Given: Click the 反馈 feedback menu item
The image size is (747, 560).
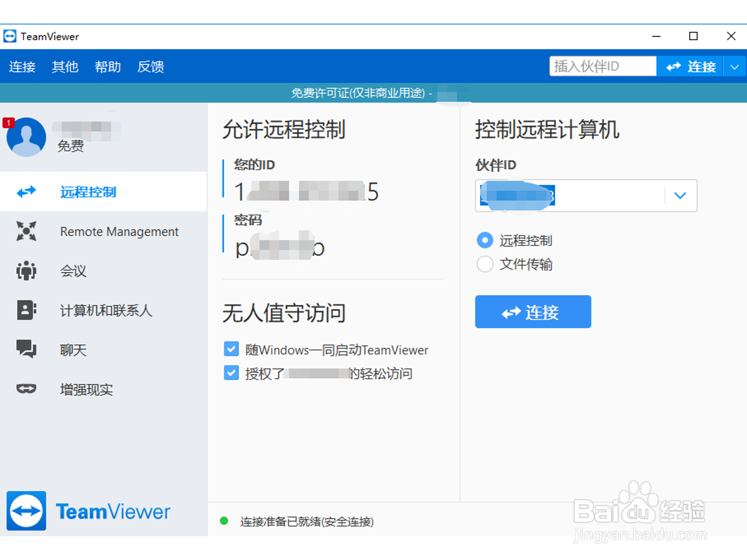Looking at the screenshot, I should tap(151, 66).
